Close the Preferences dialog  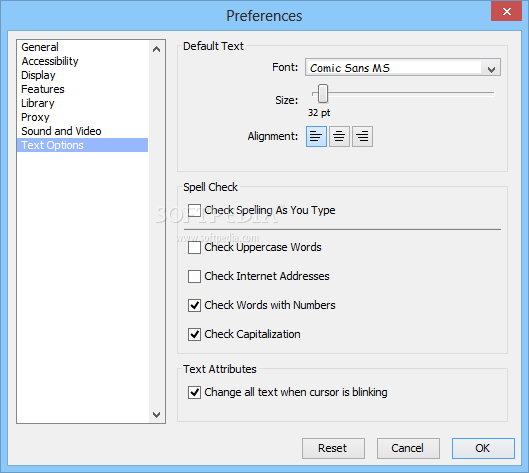click(506, 11)
